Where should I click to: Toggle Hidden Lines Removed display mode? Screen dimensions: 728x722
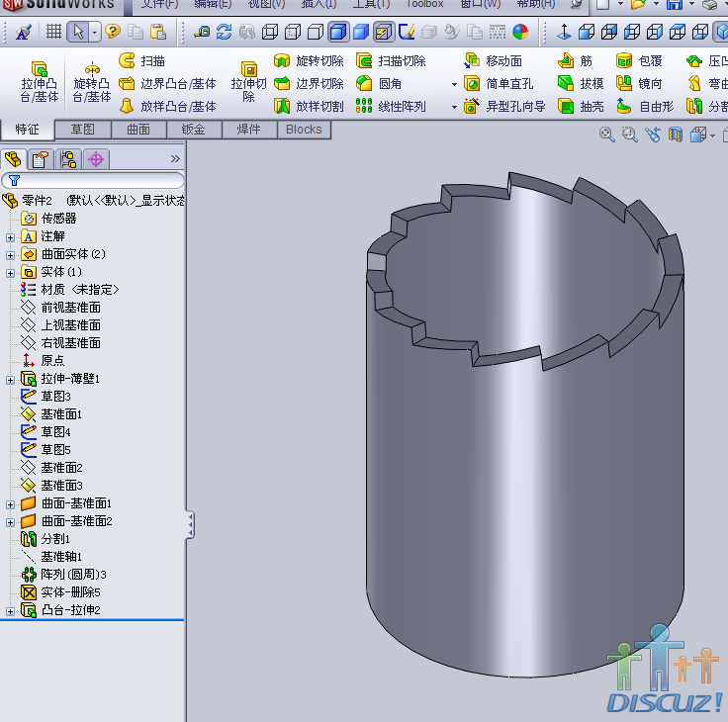[316, 32]
